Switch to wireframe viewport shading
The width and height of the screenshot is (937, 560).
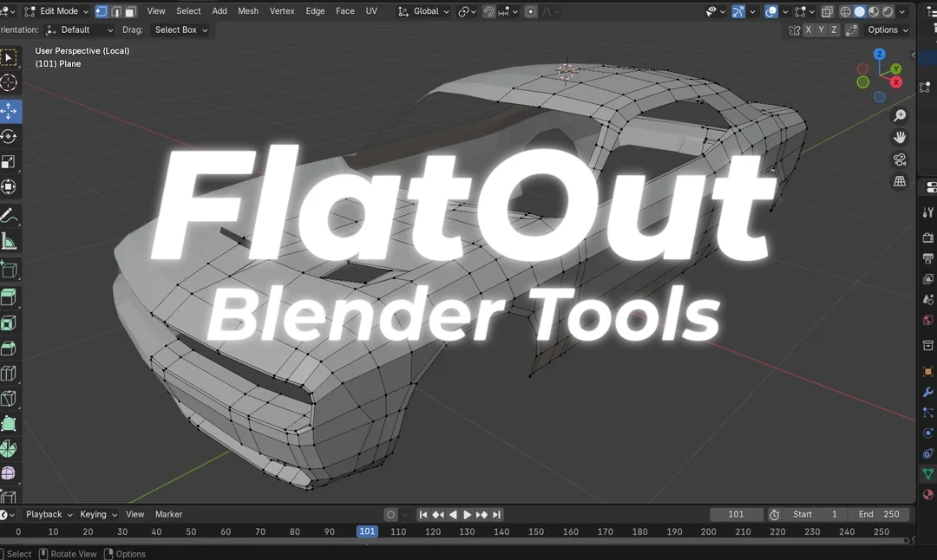click(845, 11)
